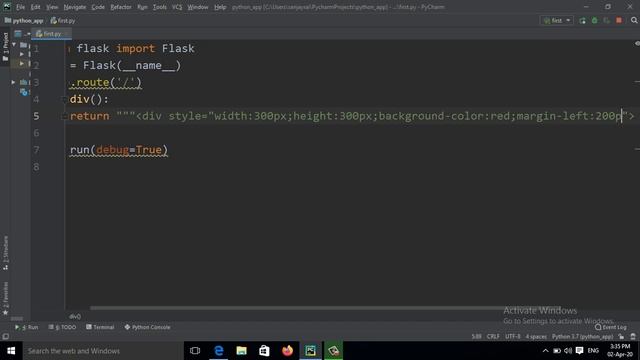Viewport: 640px width, 360px height.
Task: Open the Tools menu
Action: coord(160,7)
